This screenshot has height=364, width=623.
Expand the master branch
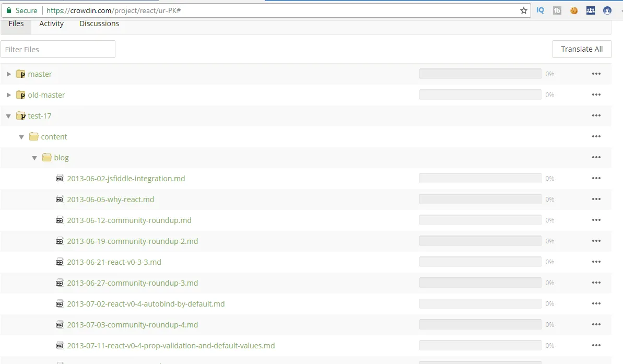(x=8, y=74)
